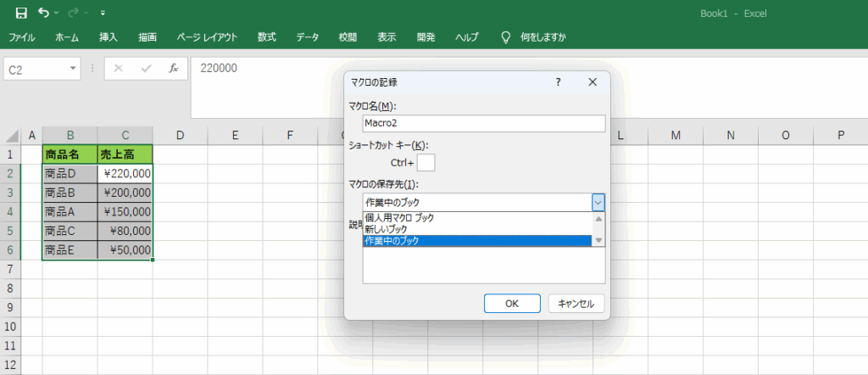Expand the Name Box dropdown arrow

click(x=74, y=69)
